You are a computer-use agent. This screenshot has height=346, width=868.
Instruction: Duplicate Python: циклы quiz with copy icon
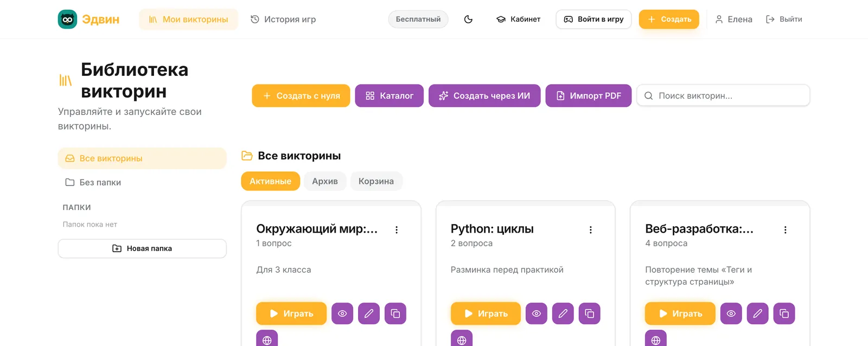(x=590, y=313)
